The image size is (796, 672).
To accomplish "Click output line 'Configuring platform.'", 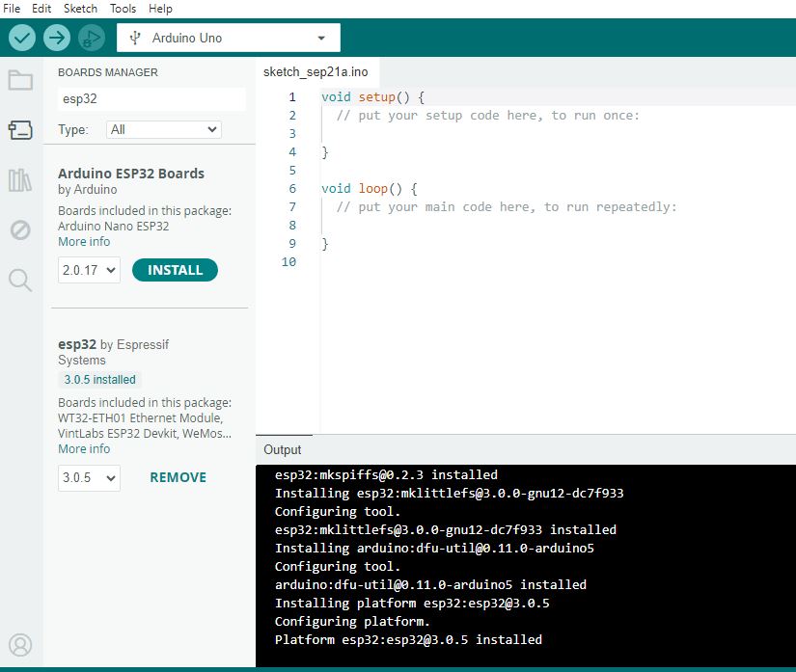I will point(352,621).
